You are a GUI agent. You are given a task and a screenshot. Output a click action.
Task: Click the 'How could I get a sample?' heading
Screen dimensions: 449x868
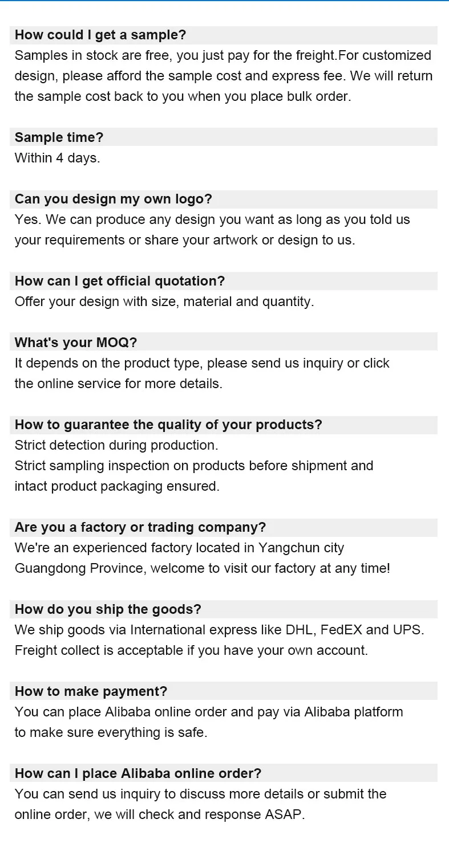coord(100,35)
